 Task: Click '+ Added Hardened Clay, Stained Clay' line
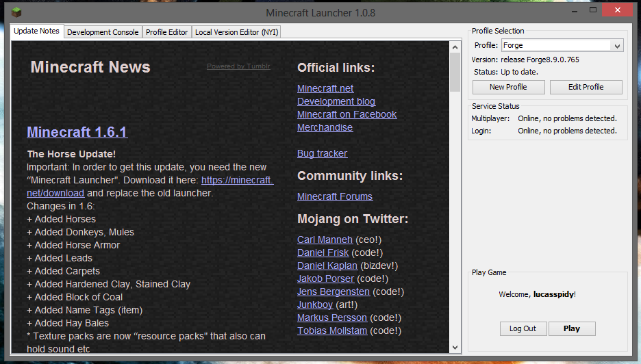pos(109,285)
